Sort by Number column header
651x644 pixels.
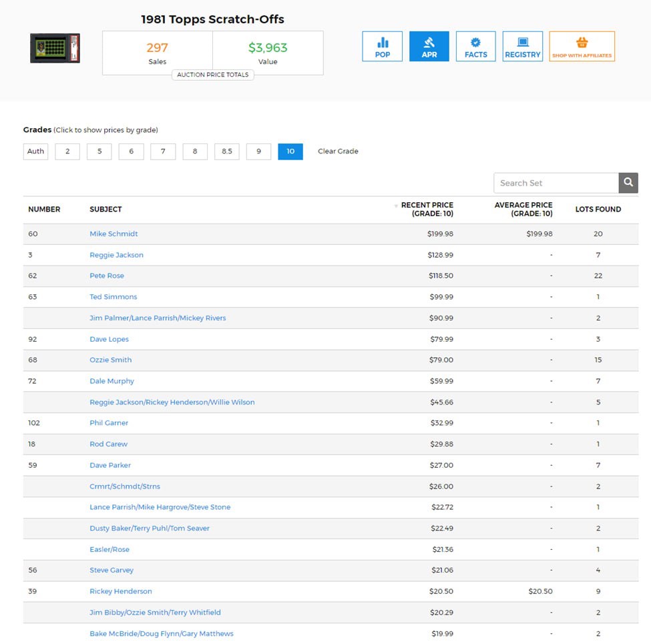tap(44, 209)
